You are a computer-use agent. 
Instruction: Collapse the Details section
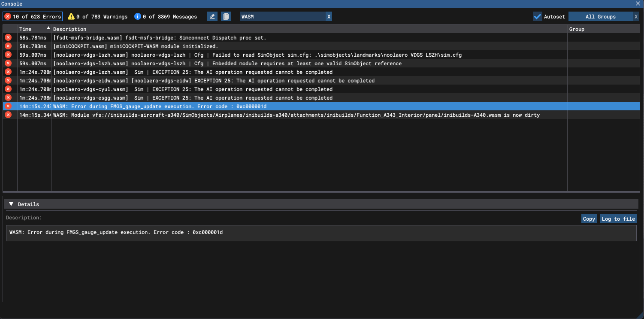pos(12,204)
